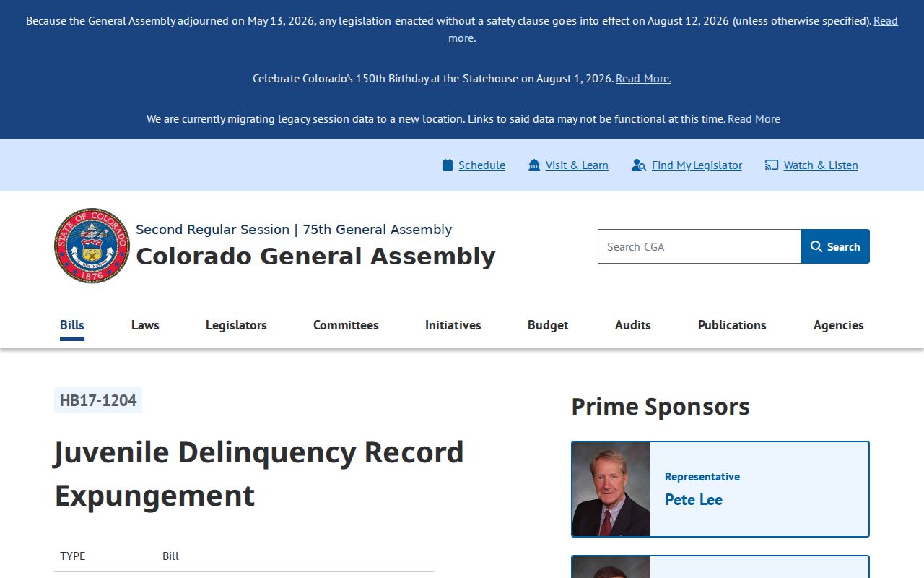The height and width of the screenshot is (578, 924).
Task: Click the State of Colorado seal logo
Action: 92,246
